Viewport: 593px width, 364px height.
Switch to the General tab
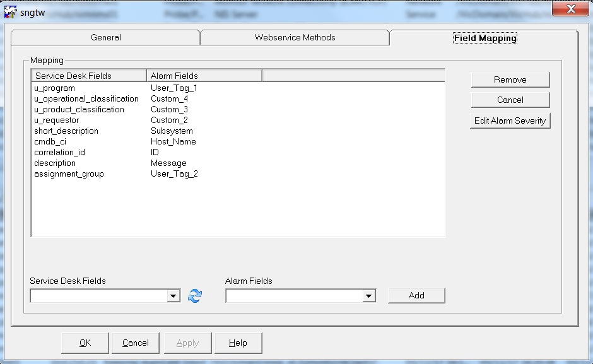105,37
